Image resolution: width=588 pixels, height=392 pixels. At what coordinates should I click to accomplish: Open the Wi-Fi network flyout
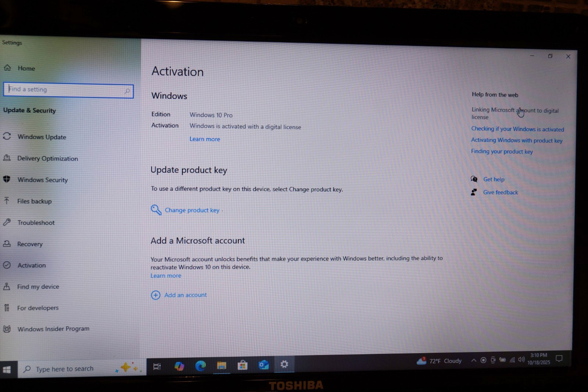tap(512, 360)
